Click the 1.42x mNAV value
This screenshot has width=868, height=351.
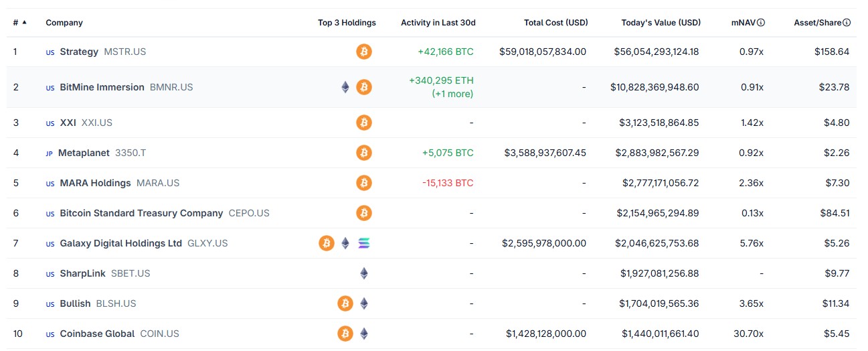pos(752,123)
